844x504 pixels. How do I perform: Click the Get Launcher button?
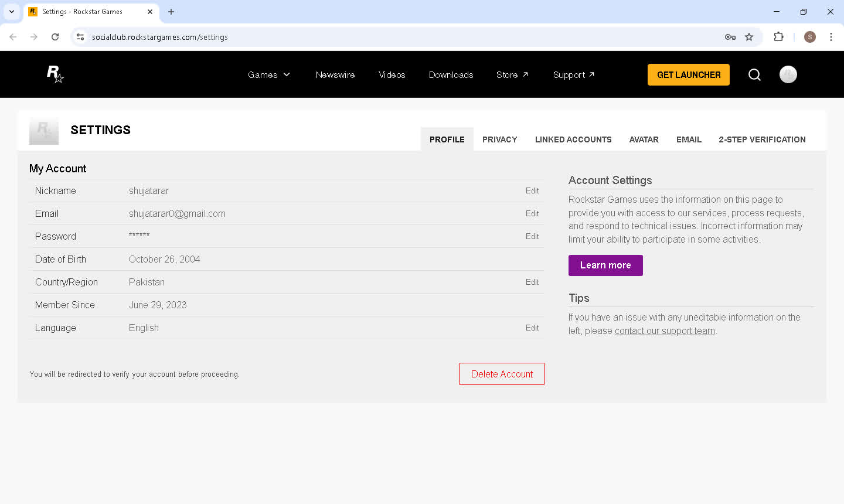(x=688, y=75)
